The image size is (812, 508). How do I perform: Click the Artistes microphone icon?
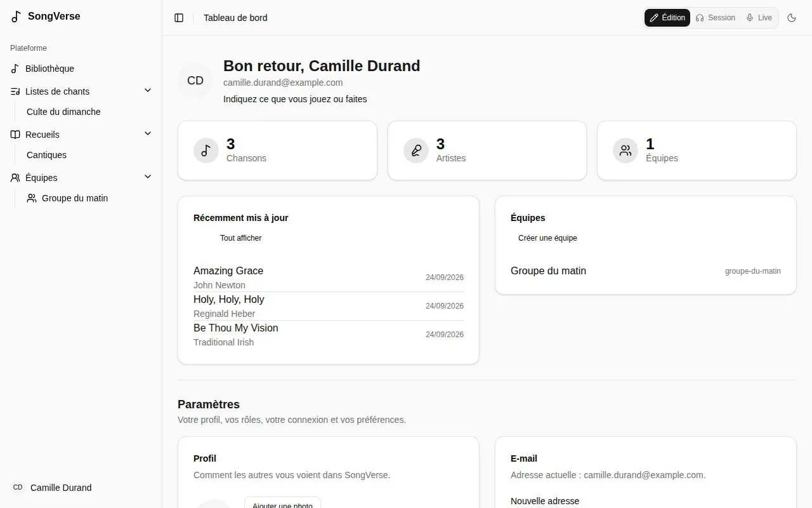(x=416, y=150)
